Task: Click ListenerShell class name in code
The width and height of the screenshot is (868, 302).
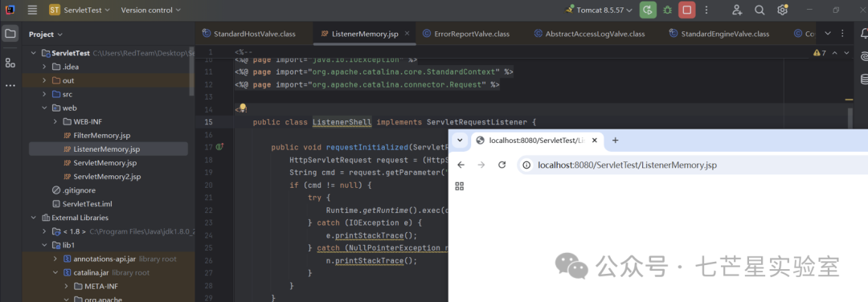Action: point(342,122)
